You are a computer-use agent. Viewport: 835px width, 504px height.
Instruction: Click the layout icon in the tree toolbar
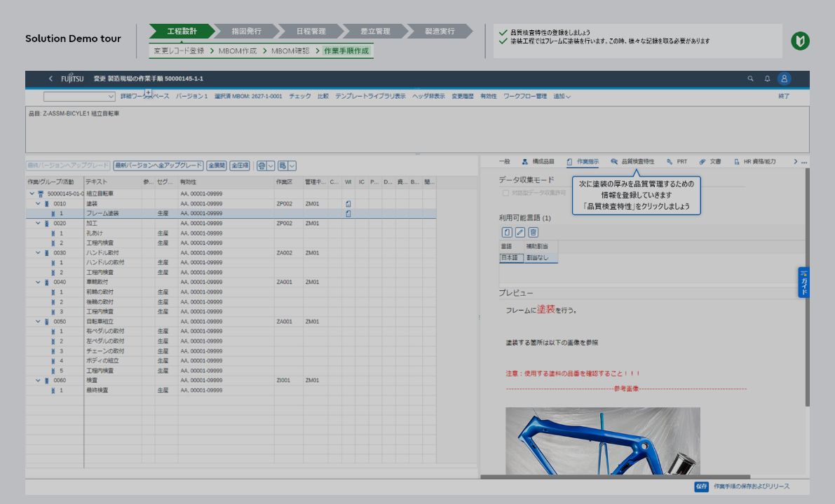[283, 165]
